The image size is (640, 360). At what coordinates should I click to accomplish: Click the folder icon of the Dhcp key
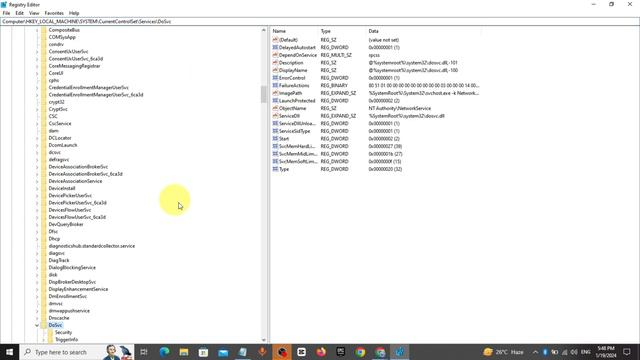pos(44,239)
